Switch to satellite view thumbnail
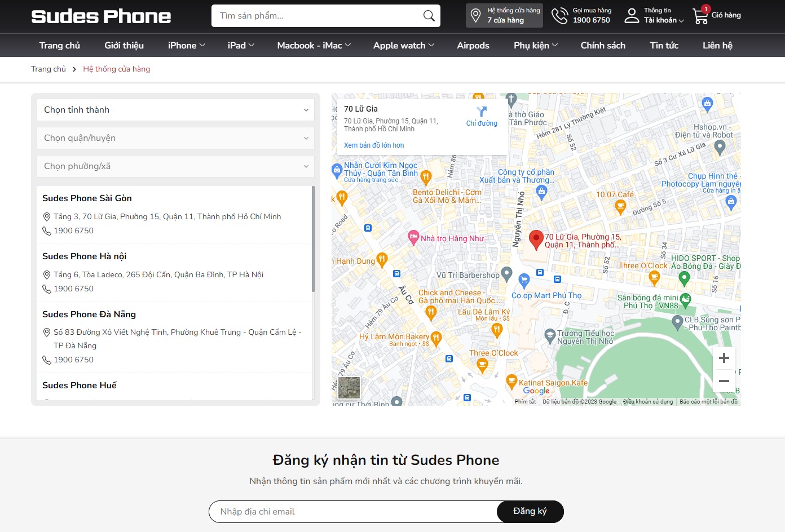The height and width of the screenshot is (532, 785). 349,388
